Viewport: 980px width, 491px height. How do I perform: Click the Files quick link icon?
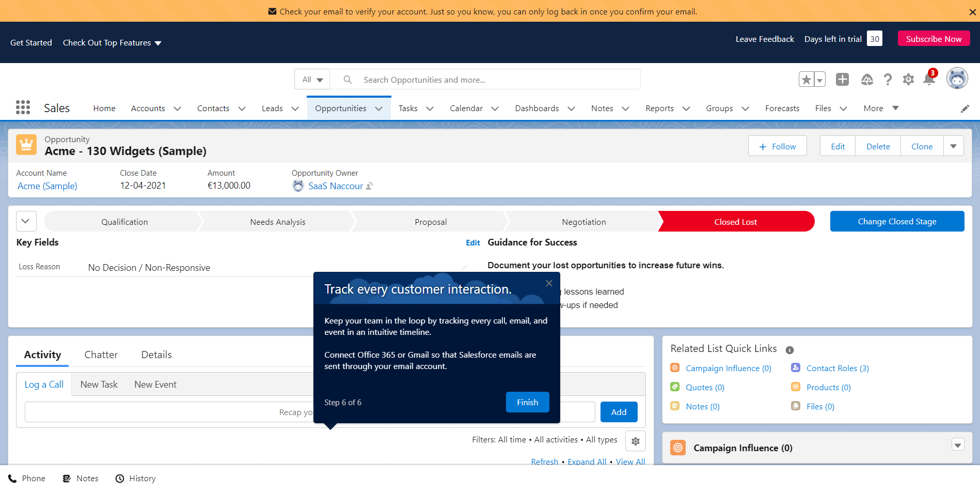click(x=796, y=406)
